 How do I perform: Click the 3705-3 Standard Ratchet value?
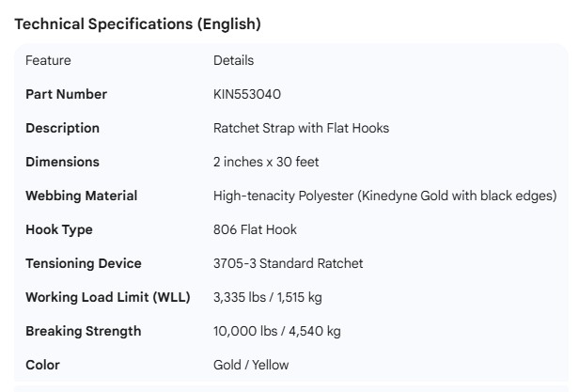coord(288,263)
